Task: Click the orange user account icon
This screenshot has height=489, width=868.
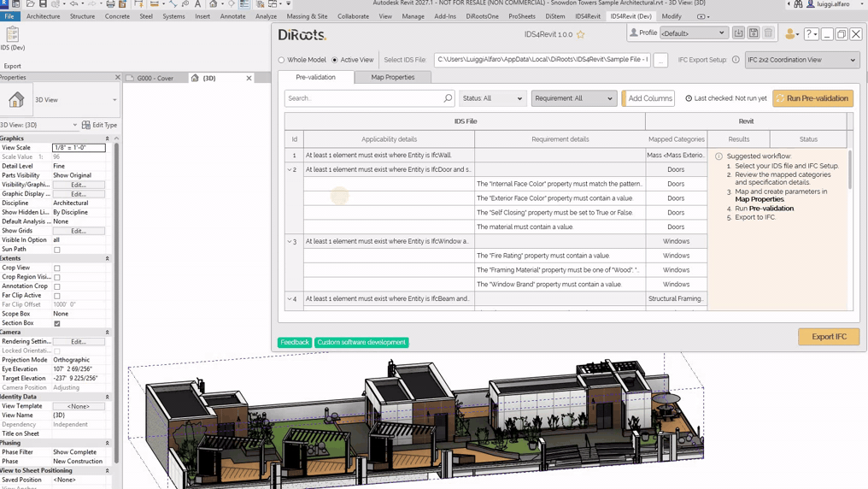Action: [x=791, y=34]
